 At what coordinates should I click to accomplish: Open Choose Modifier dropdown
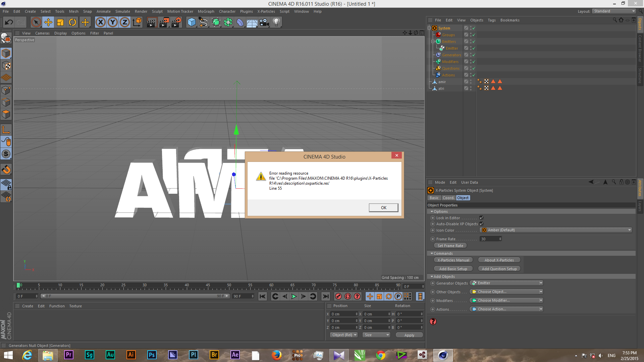(507, 300)
